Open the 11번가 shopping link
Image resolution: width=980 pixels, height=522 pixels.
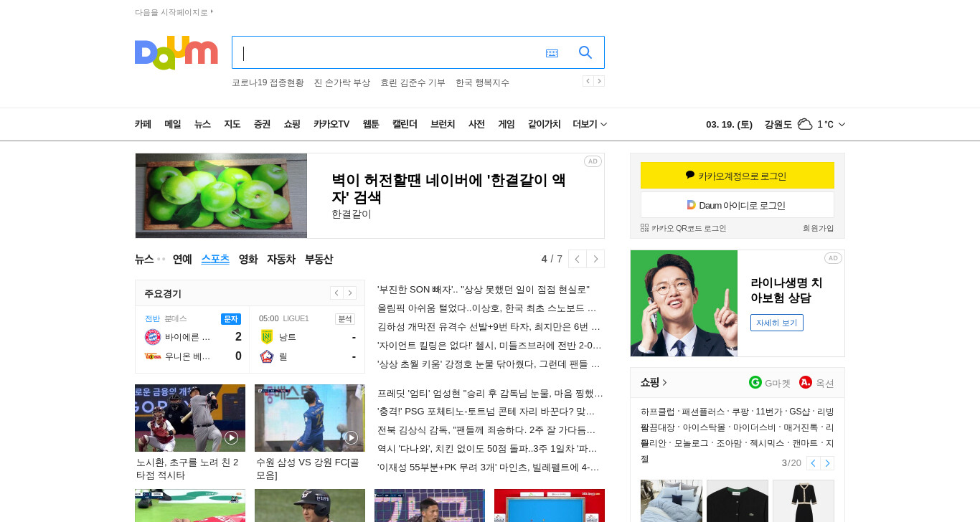tap(768, 412)
